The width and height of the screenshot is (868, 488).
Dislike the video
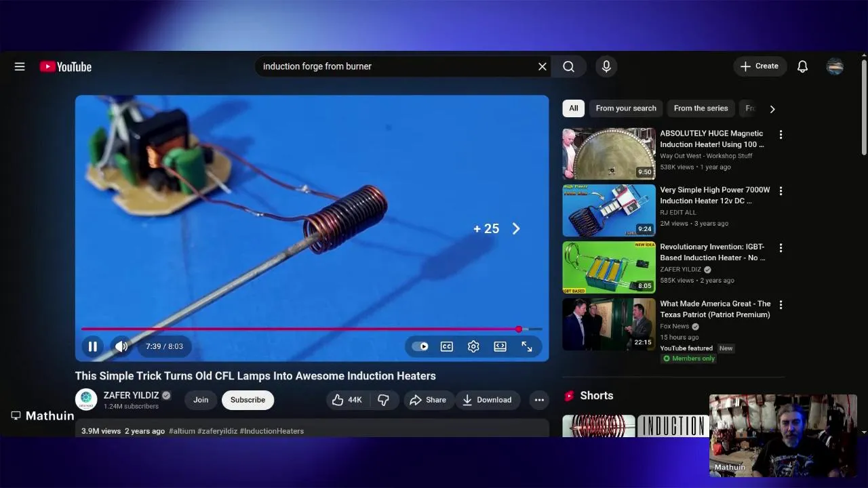(x=383, y=400)
